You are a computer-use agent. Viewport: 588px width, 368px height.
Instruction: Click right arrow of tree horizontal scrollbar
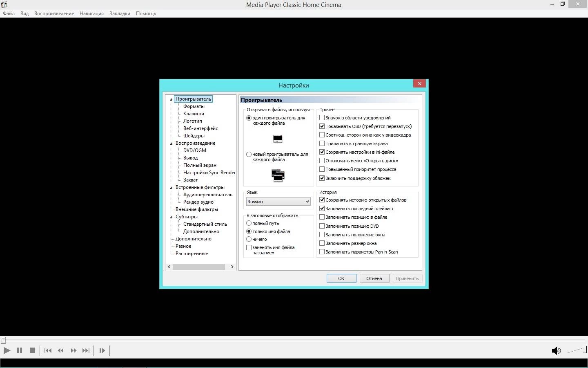tap(232, 267)
